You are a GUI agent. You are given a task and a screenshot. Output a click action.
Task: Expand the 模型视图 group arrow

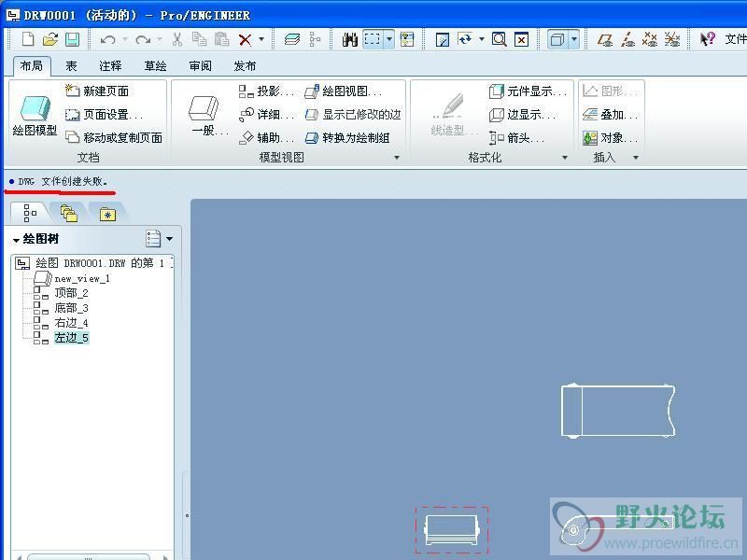click(x=396, y=158)
